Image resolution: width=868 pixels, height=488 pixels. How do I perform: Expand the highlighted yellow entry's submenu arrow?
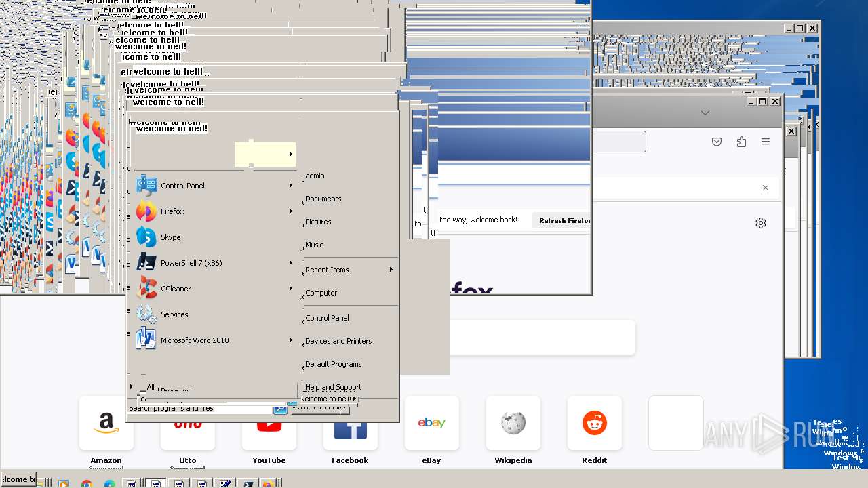291,155
